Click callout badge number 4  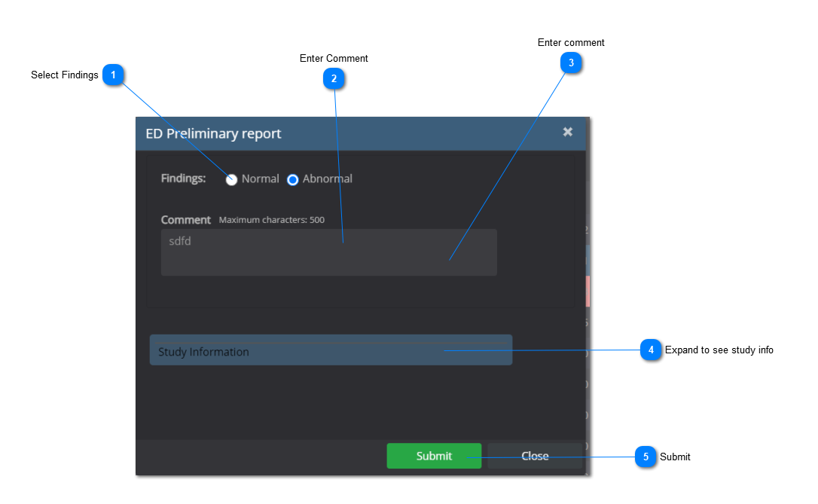[651, 350]
